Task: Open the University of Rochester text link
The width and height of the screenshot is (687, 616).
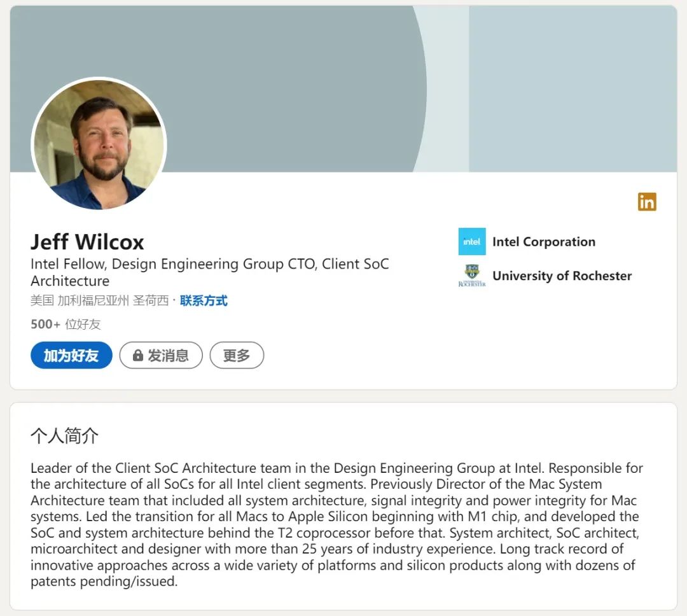Action: coord(562,276)
